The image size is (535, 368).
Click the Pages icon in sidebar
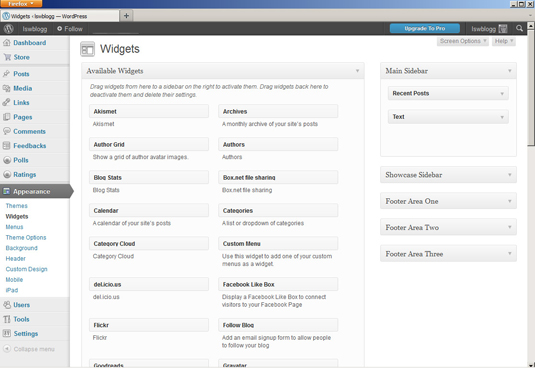click(x=6, y=117)
